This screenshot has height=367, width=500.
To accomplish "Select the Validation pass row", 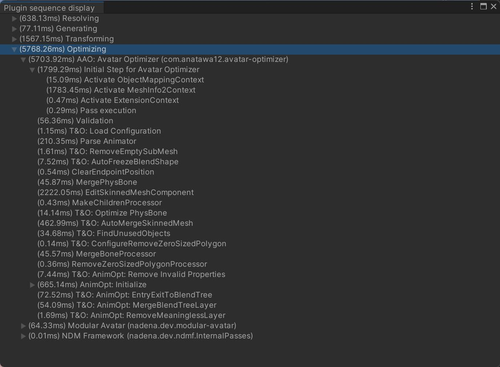I will (x=250, y=121).
